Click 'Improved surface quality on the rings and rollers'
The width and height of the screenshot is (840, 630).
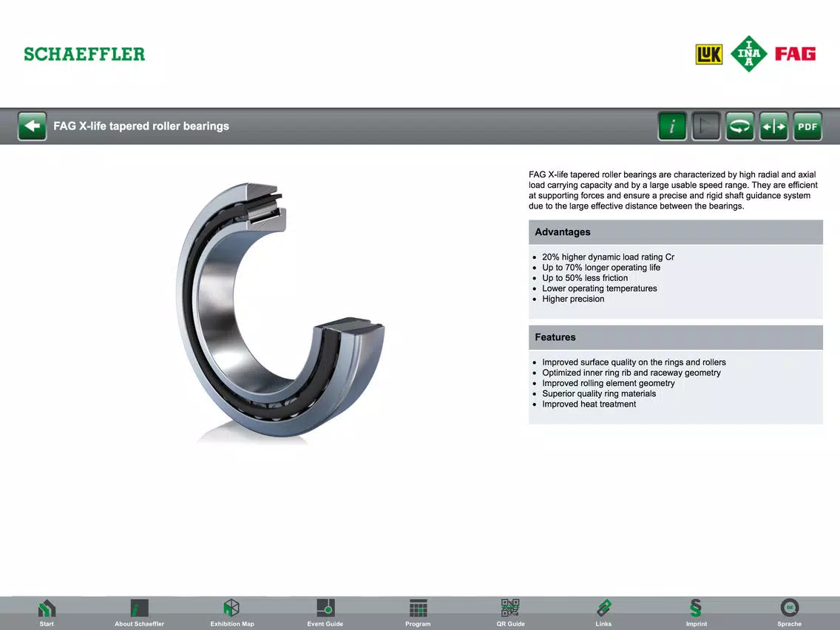tap(634, 362)
